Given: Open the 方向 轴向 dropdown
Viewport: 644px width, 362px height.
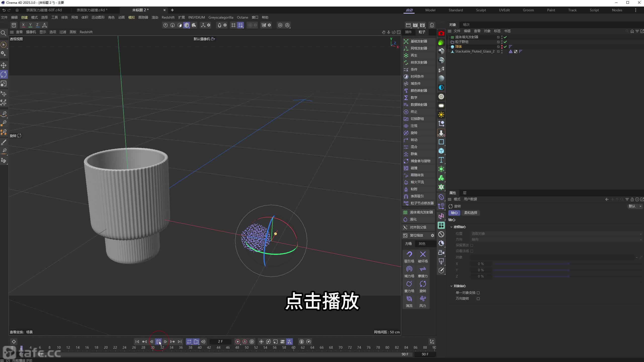Looking at the screenshot, I should pyautogui.click(x=556, y=239).
